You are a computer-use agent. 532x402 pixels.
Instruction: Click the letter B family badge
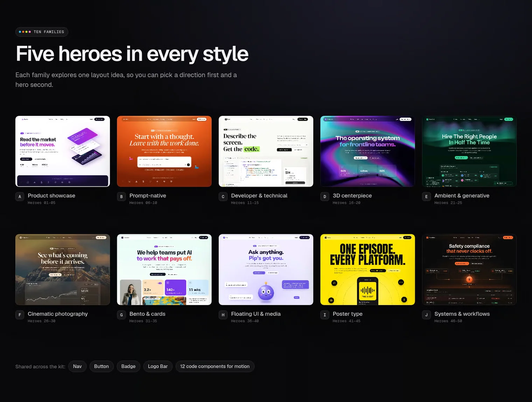[121, 197]
